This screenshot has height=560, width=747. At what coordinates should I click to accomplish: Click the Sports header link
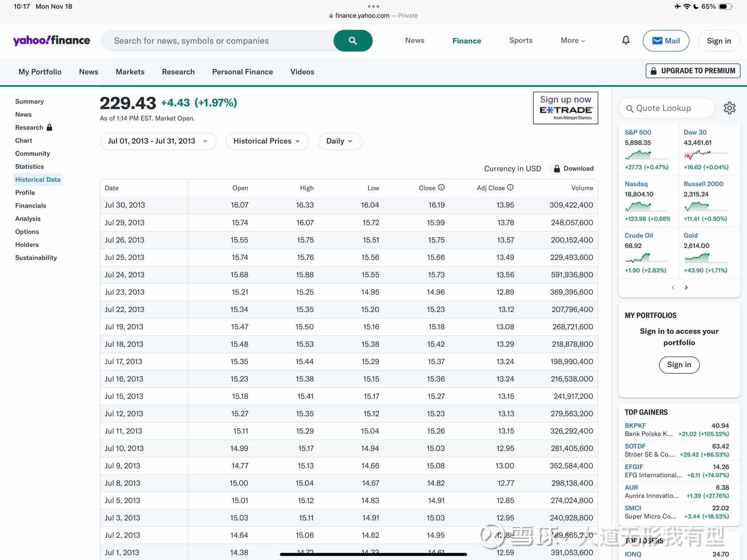[521, 40]
